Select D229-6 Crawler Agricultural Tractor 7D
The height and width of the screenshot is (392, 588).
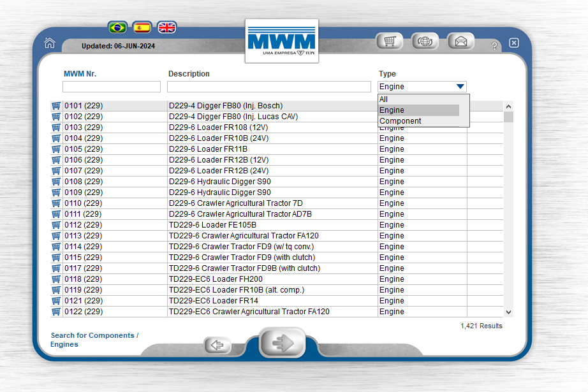(235, 203)
